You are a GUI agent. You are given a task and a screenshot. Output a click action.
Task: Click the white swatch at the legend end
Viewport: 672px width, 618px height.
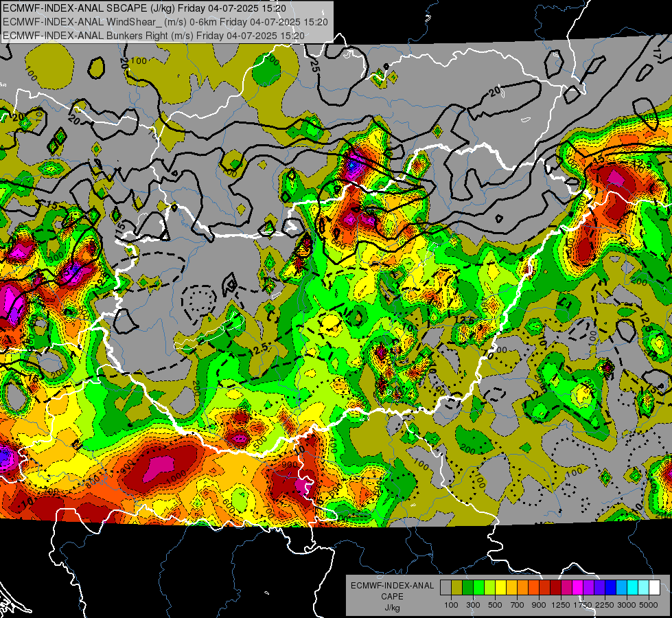[x=655, y=587]
